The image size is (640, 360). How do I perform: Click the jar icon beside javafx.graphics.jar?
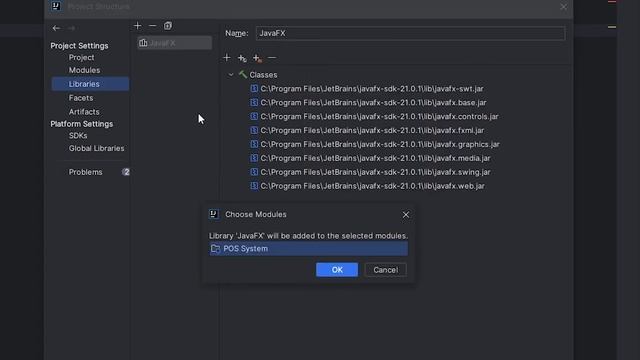pyautogui.click(x=254, y=144)
